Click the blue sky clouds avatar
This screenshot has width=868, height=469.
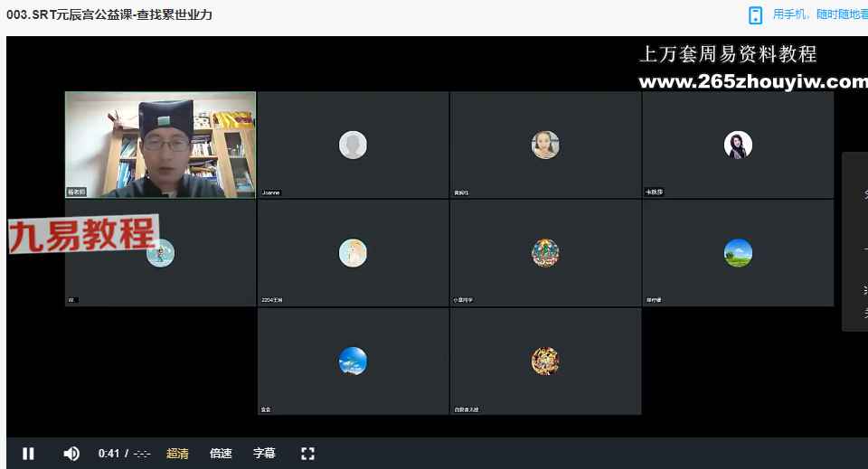point(353,361)
